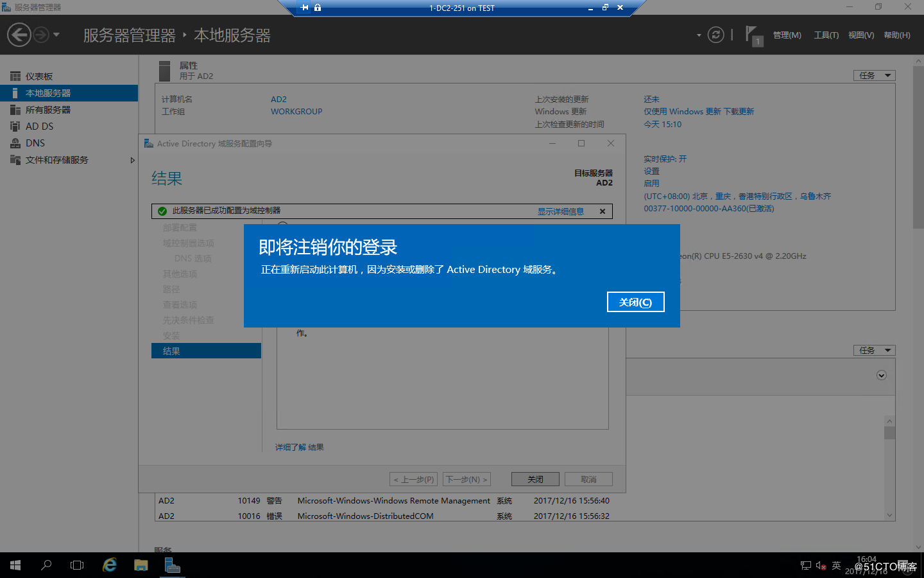Screen dimensions: 924x578
Task: Select AD DS in the sidebar
Action: point(69,127)
